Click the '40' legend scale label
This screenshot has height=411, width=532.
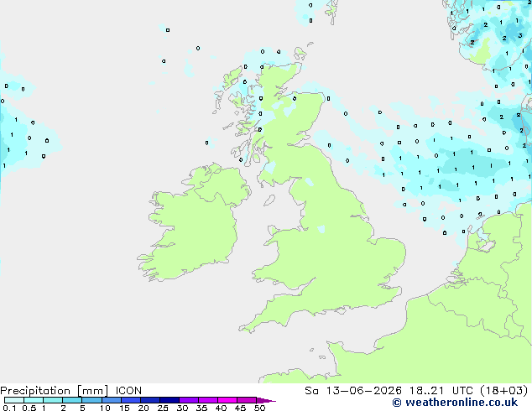[x=221, y=408]
